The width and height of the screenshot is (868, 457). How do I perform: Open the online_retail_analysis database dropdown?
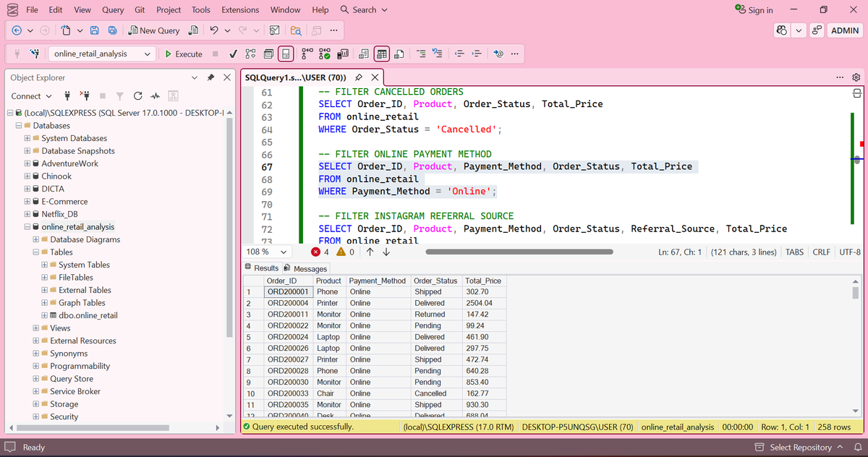coord(102,54)
